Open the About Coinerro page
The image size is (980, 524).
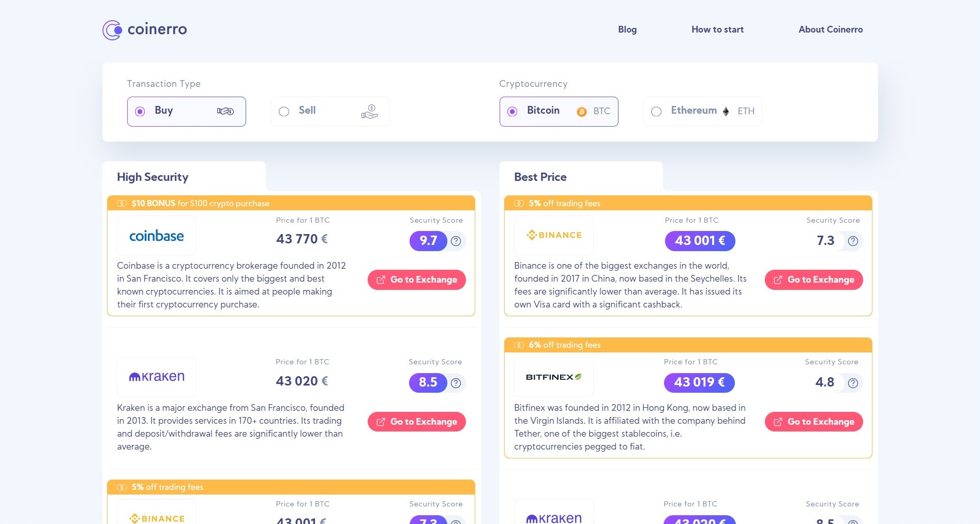831,29
